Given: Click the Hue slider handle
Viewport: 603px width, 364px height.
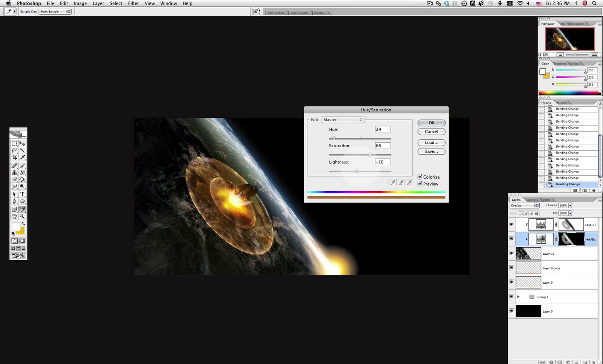Looking at the screenshot, I should pos(334,138).
